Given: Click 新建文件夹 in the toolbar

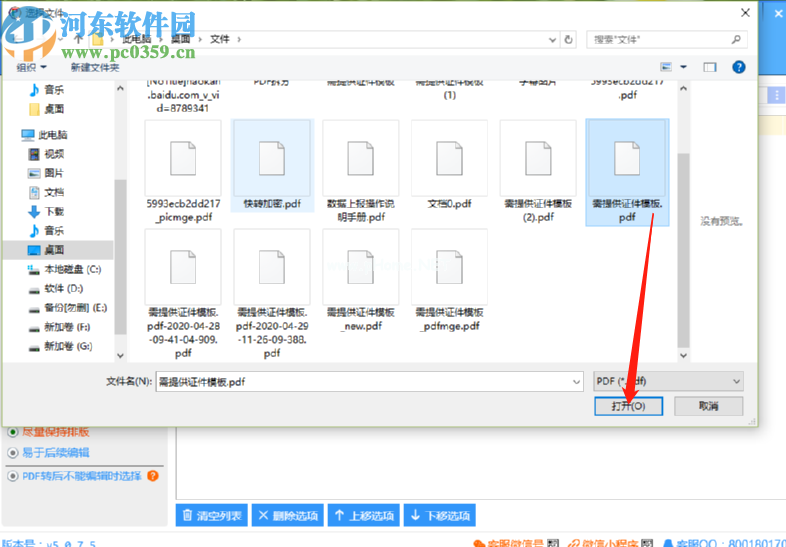Looking at the screenshot, I should point(95,67).
